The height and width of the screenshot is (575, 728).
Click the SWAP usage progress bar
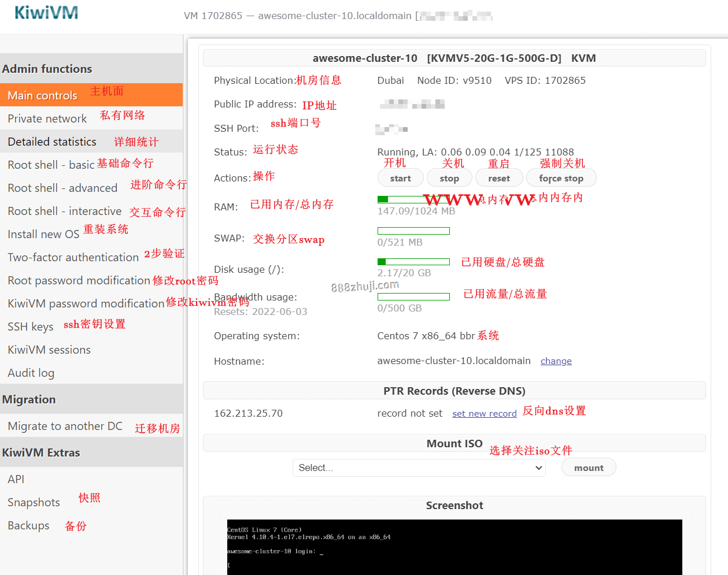click(413, 231)
